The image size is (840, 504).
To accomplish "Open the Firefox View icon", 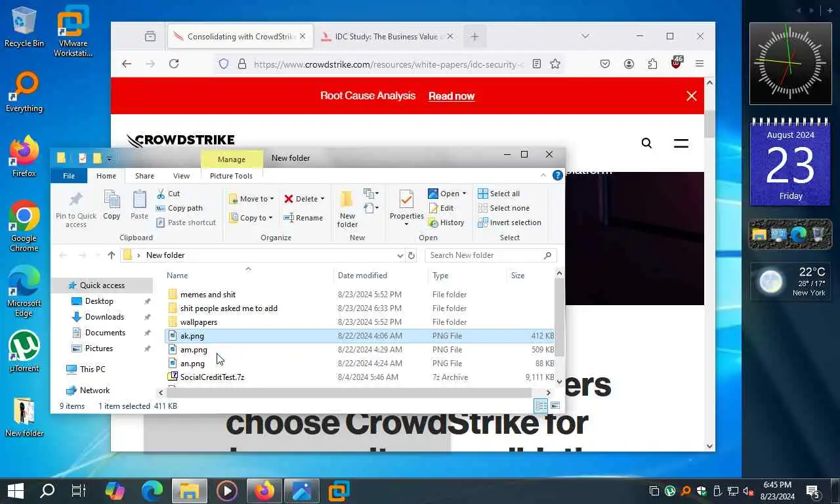I will tap(150, 36).
